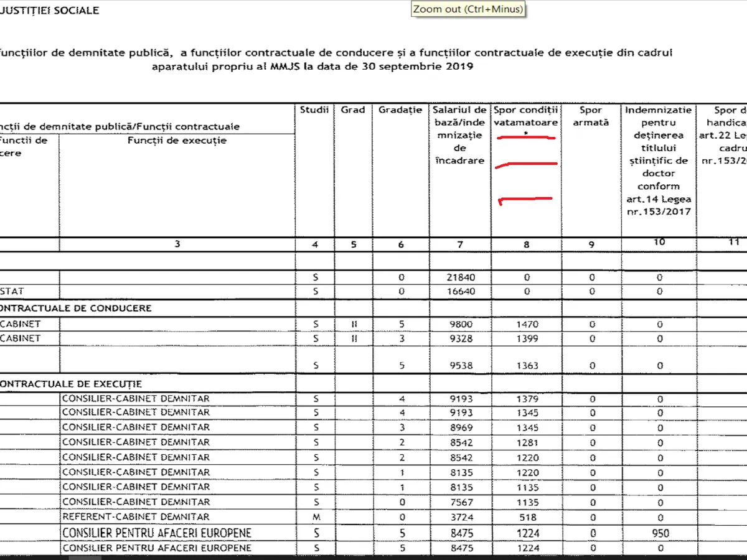Click the Indemnizație pentru deținerea titlului header
Screen dimensions: 747x560
coord(658,161)
